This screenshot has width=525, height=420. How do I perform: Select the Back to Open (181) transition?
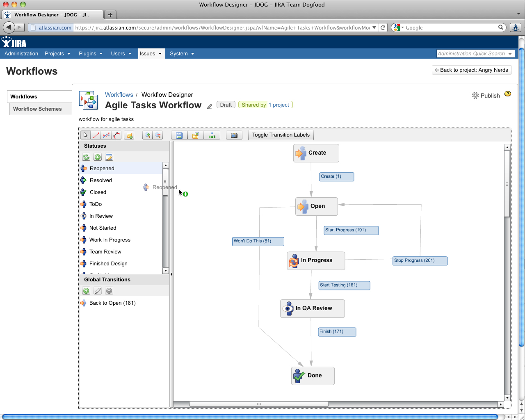tap(124, 303)
